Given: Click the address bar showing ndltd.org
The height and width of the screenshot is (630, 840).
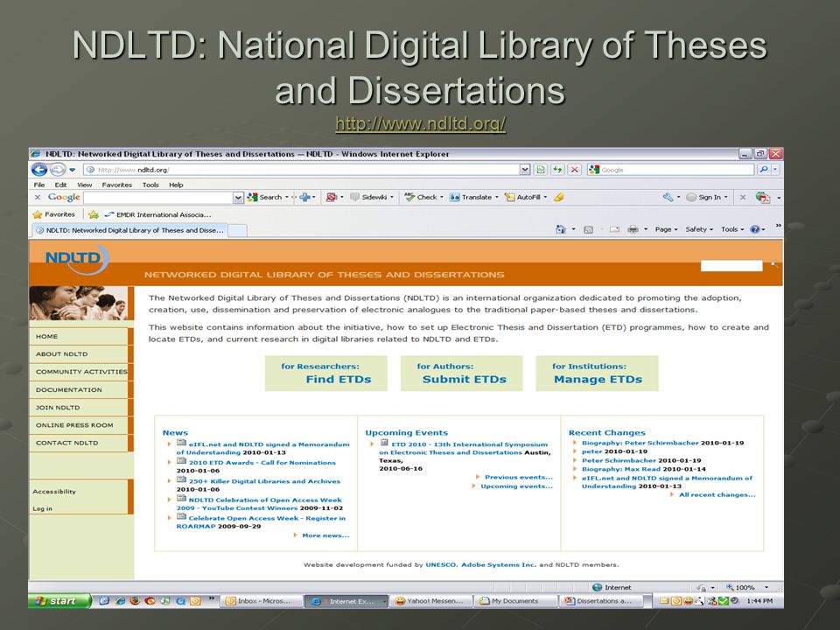Looking at the screenshot, I should click(303, 170).
